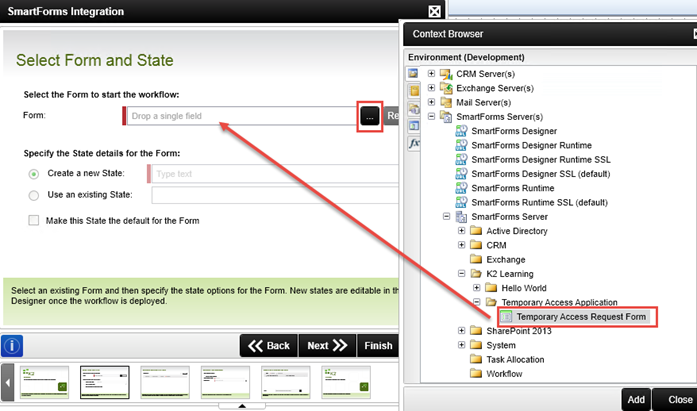Viewport: 697px width, 411px height.
Task: Click the Add button in Context Browser
Action: click(x=636, y=399)
